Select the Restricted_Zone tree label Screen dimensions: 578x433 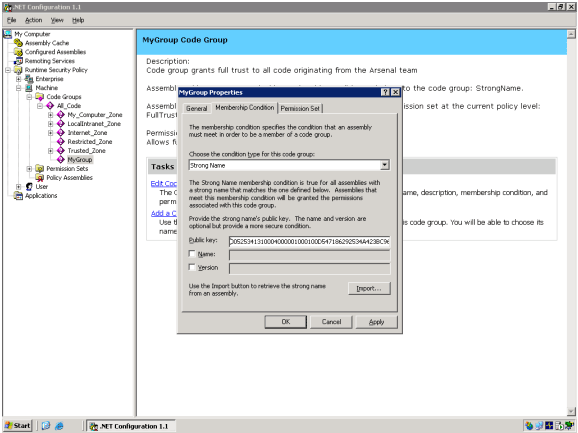tap(90, 142)
